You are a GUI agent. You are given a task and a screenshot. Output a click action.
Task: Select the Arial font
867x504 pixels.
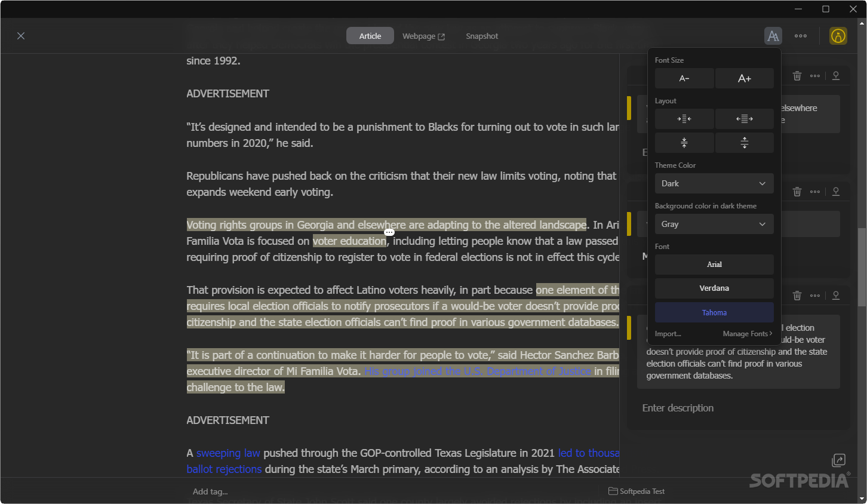[x=714, y=265]
